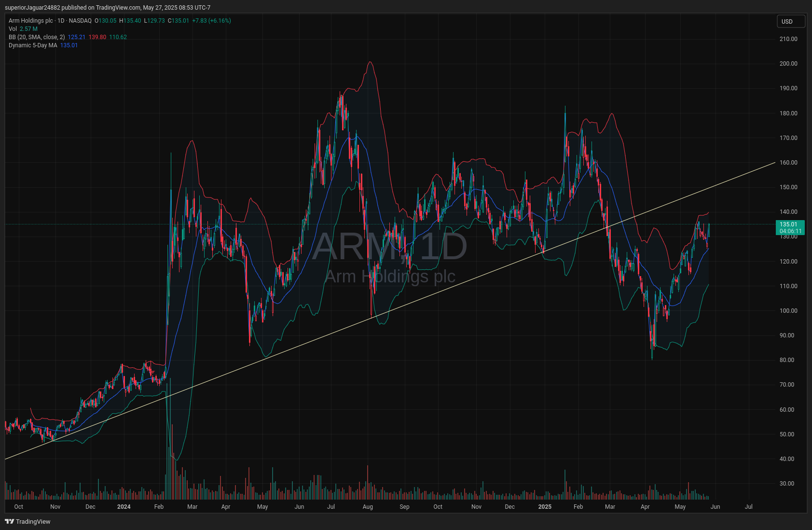Click the TradingView logo at the bottom
This screenshot has height=530, width=812.
click(x=28, y=521)
